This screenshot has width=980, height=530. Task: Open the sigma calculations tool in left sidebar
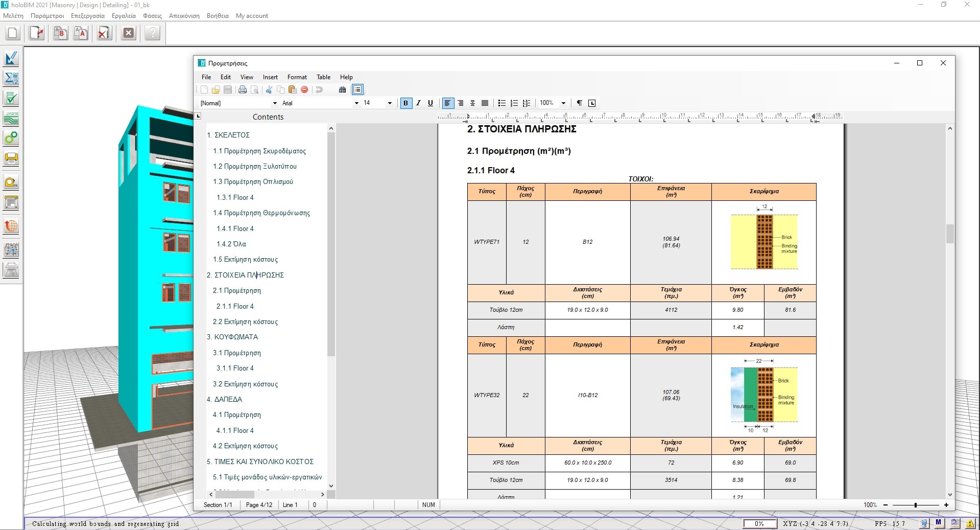pos(11,78)
